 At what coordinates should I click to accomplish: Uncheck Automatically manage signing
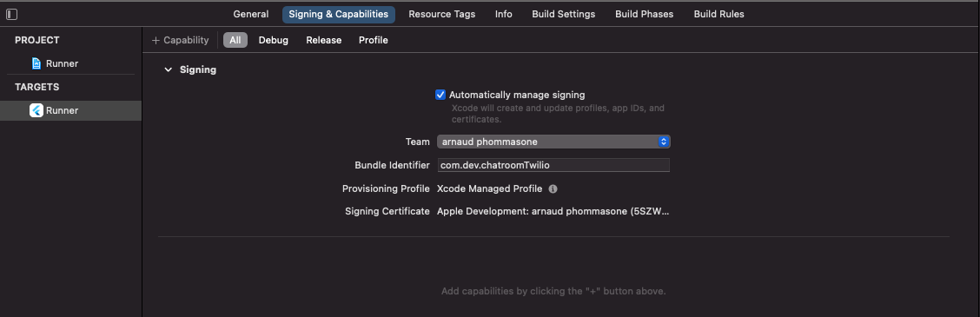(440, 95)
